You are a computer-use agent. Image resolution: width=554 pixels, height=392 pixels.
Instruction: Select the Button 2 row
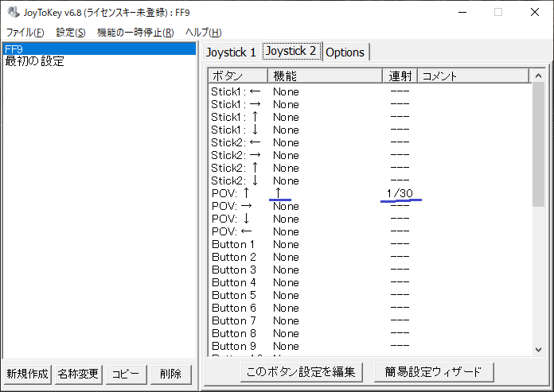370,257
